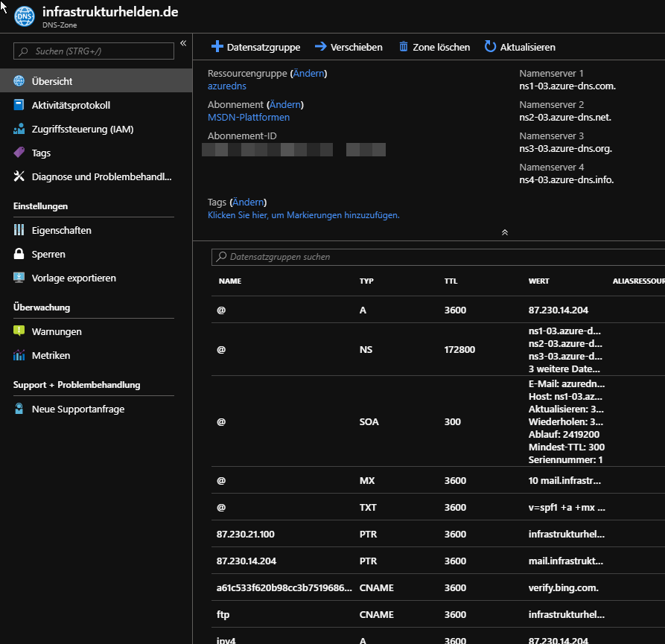Select PTR record name 87.230.14.204
665x644 pixels.
click(x=246, y=561)
